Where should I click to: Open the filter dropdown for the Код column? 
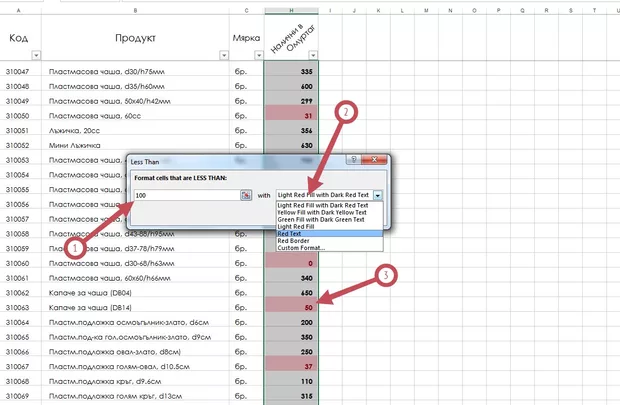click(36, 55)
